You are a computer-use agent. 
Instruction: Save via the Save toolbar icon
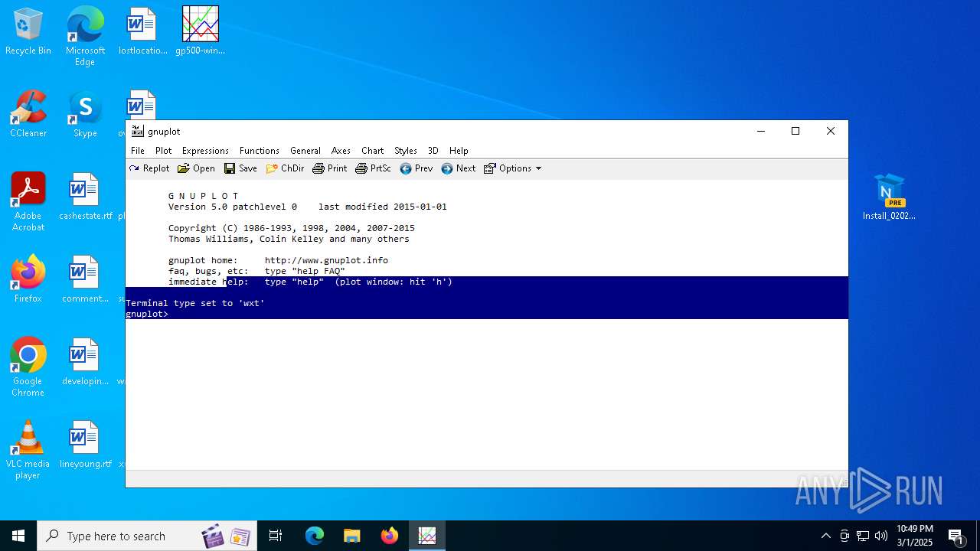[x=240, y=168]
